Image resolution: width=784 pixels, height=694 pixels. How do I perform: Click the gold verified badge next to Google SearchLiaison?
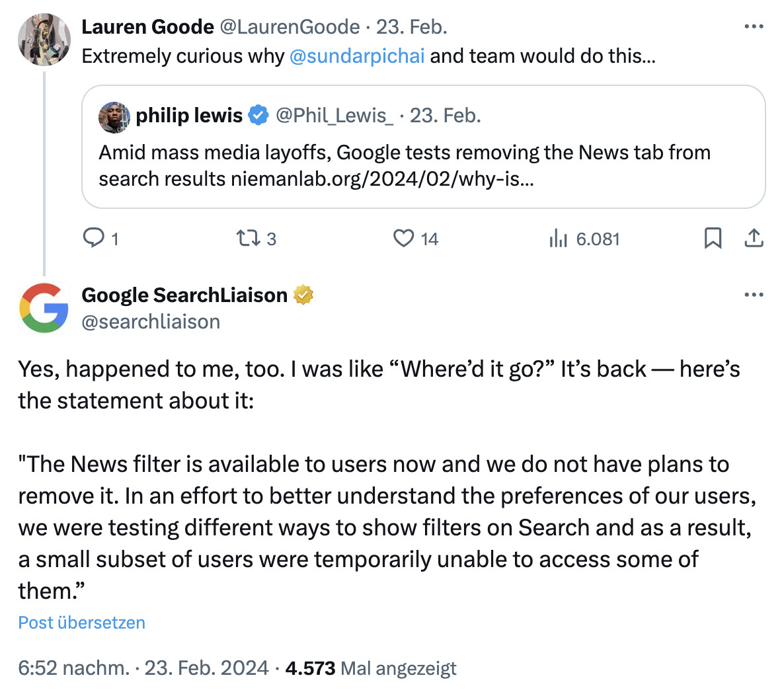click(x=303, y=295)
